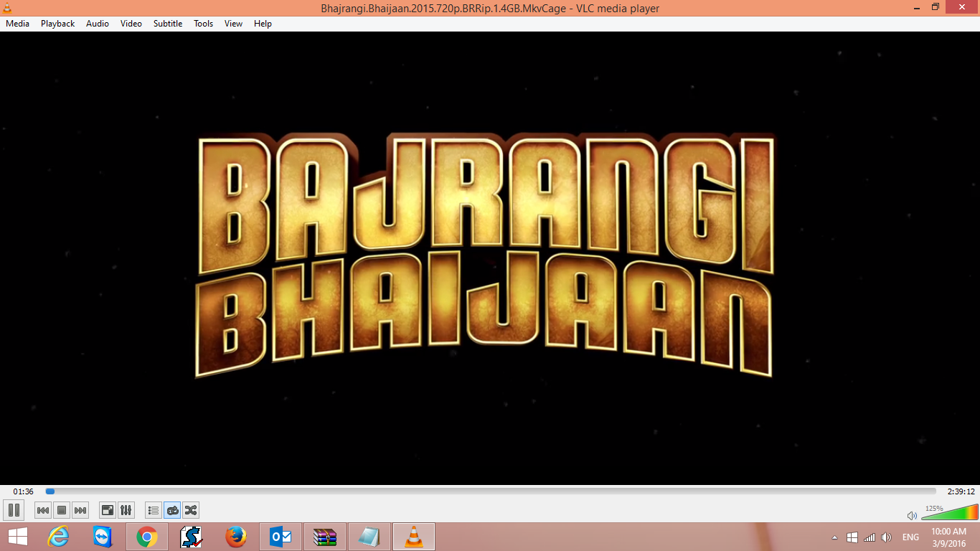Click the total duration 2:39:12 label

[961, 491]
